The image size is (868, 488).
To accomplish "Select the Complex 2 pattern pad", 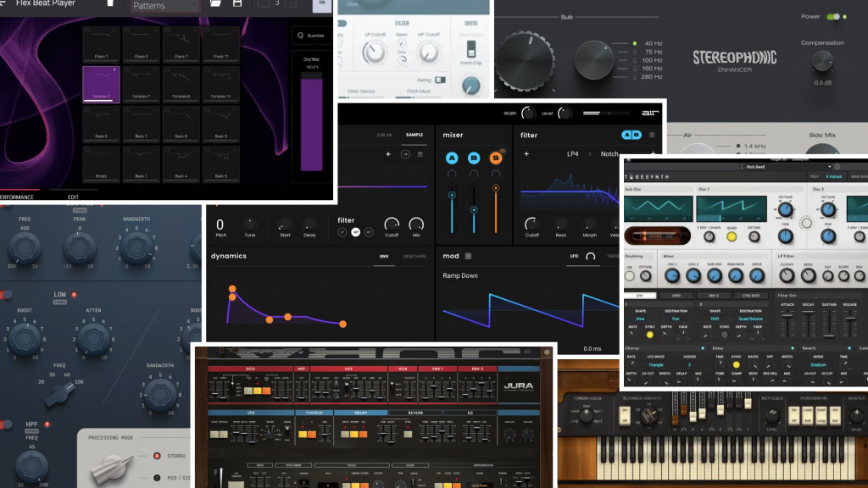I will (x=102, y=84).
